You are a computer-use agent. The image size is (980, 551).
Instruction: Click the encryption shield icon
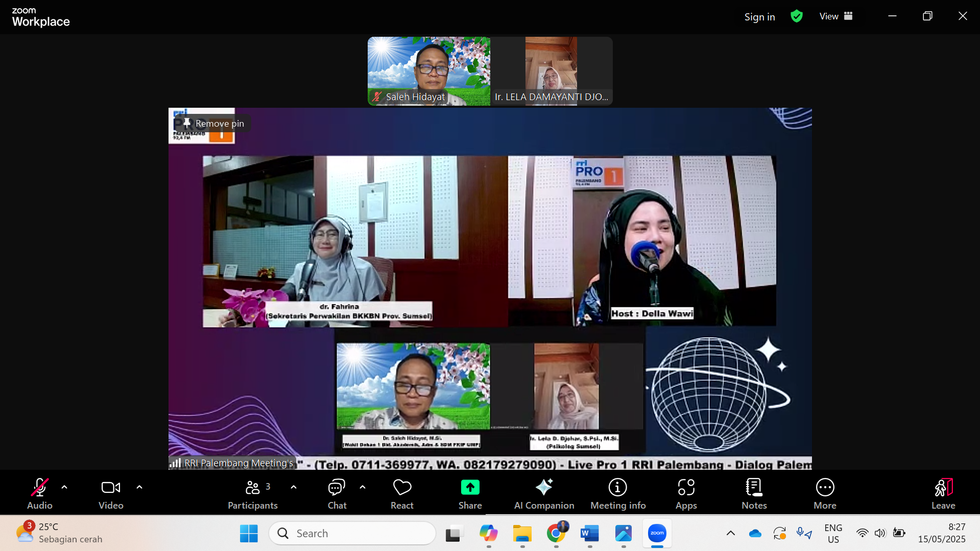796,16
